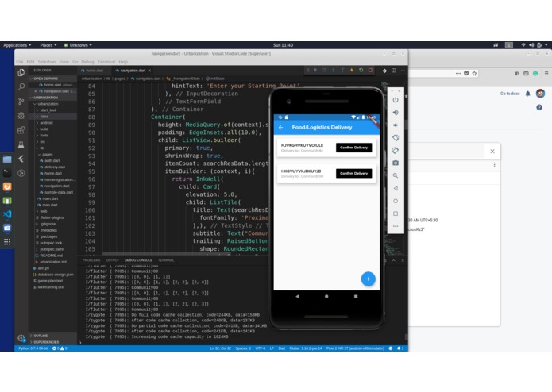The width and height of the screenshot is (552, 392).
Task: Switch to the PROBLEMS panel tab
Action: click(x=91, y=260)
